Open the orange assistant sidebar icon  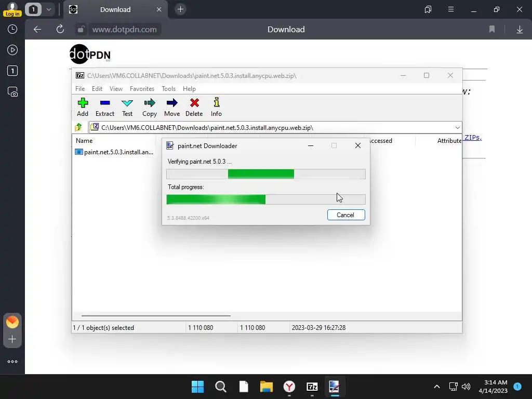click(12, 322)
